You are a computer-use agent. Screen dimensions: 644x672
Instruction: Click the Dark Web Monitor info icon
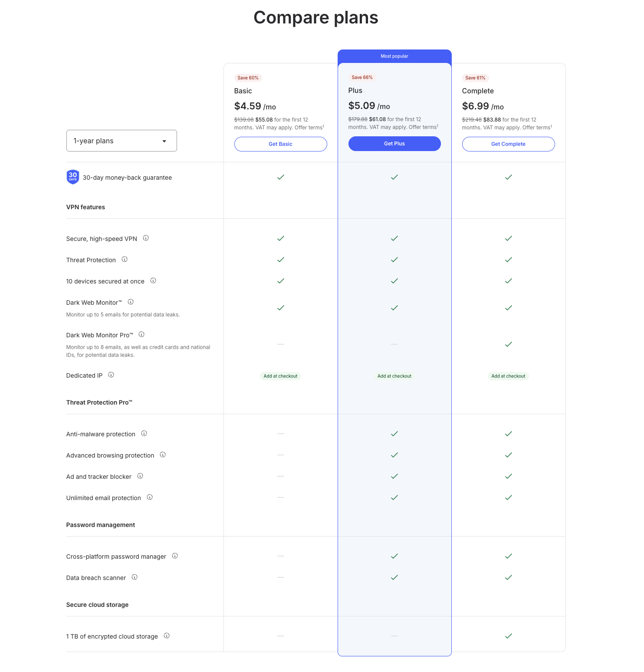point(131,302)
